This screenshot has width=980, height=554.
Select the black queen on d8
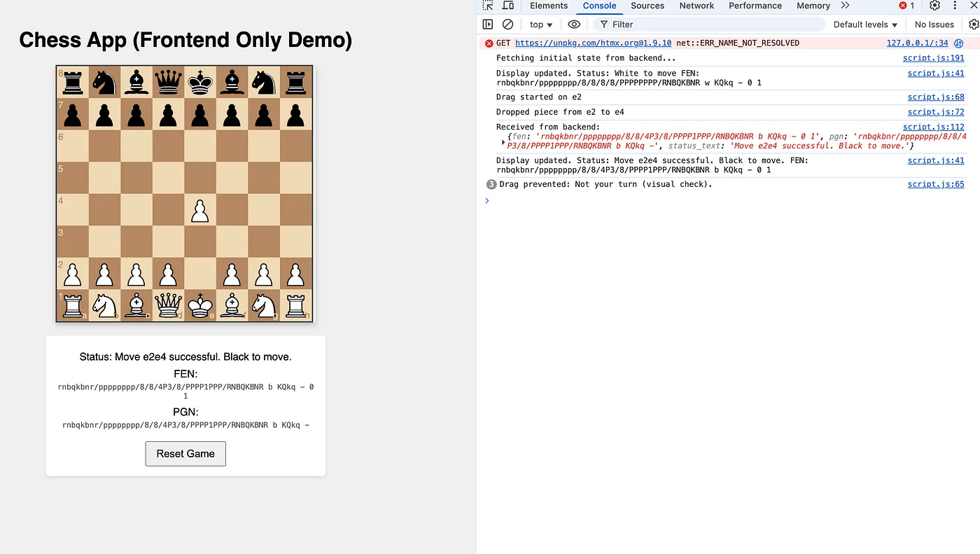[x=169, y=82]
